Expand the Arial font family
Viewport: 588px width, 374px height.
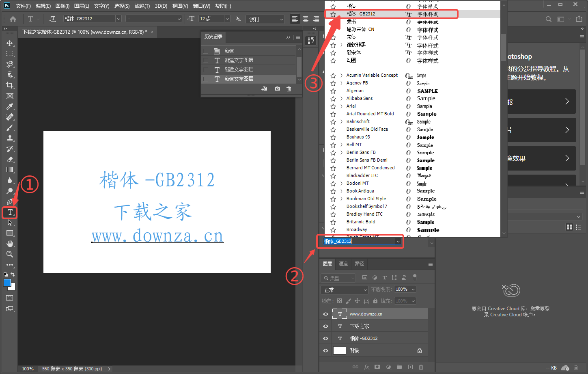point(341,106)
